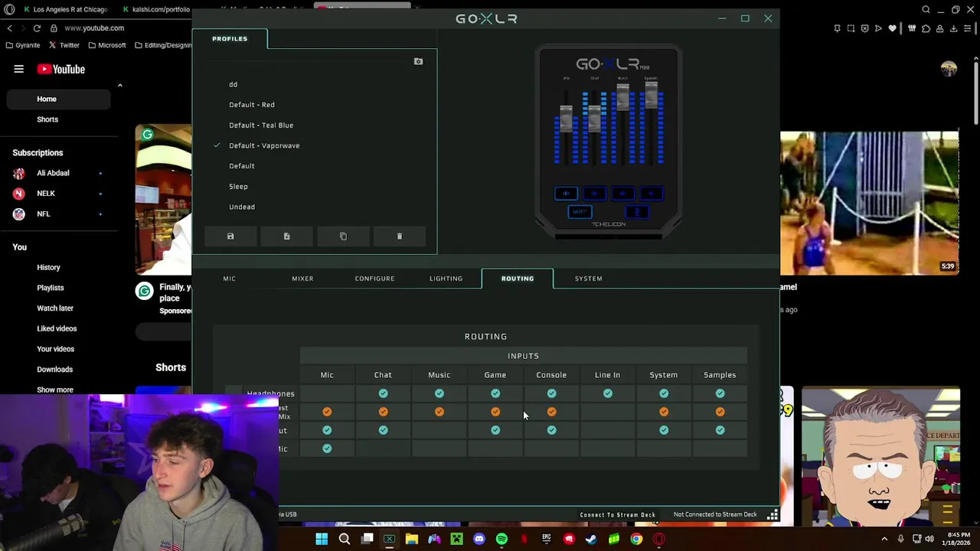Go to YouTube Home in sidebar

(x=57, y=99)
